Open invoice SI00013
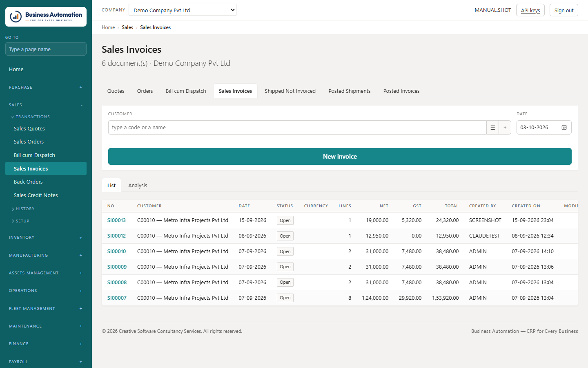Screen dimensions: 588x368 116,220
